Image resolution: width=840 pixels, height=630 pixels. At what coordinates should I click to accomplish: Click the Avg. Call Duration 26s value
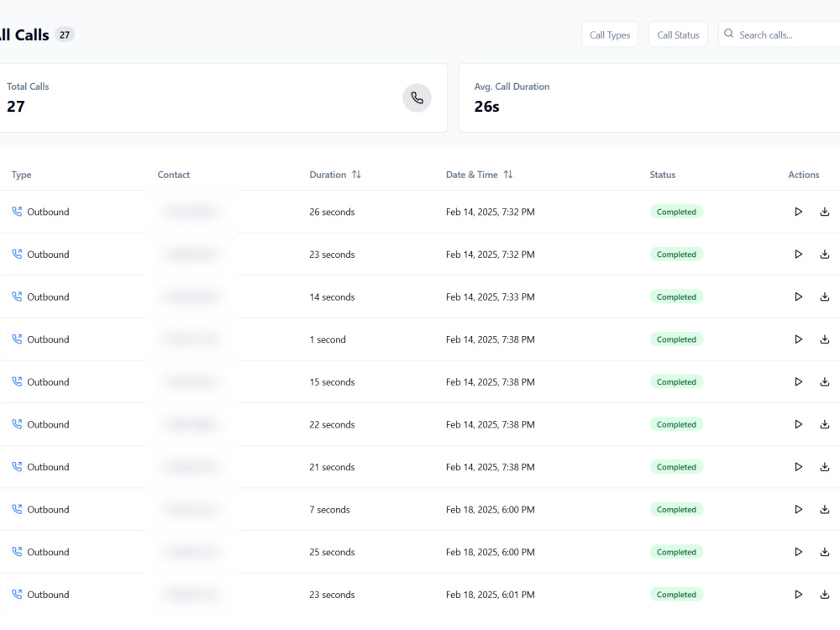pyautogui.click(x=486, y=107)
